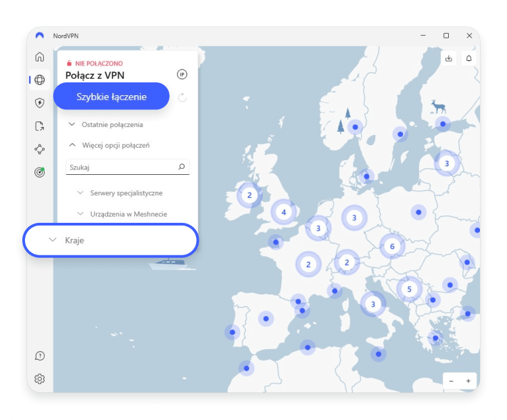Click the NIE POŁĄCZONO status label

click(99, 63)
